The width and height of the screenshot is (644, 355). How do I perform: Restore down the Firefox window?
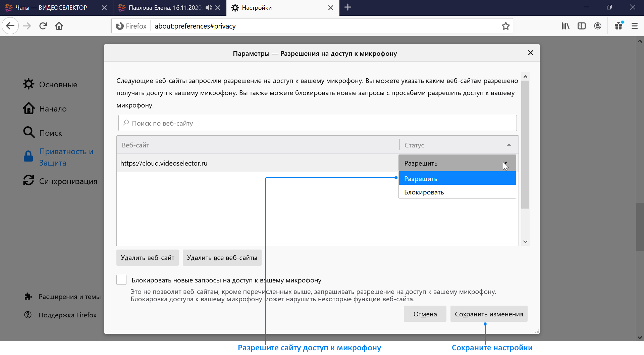point(609,7)
